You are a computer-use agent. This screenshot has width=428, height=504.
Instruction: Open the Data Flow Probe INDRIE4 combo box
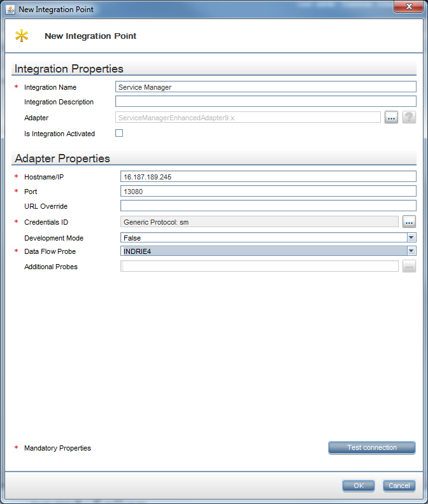268,251
